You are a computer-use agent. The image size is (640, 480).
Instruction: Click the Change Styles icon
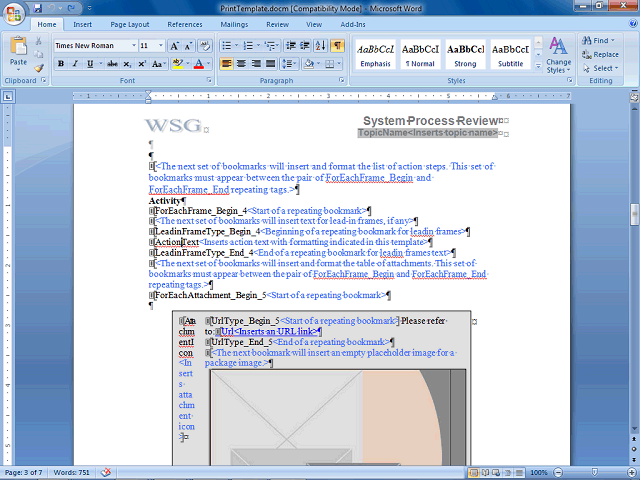click(x=558, y=56)
